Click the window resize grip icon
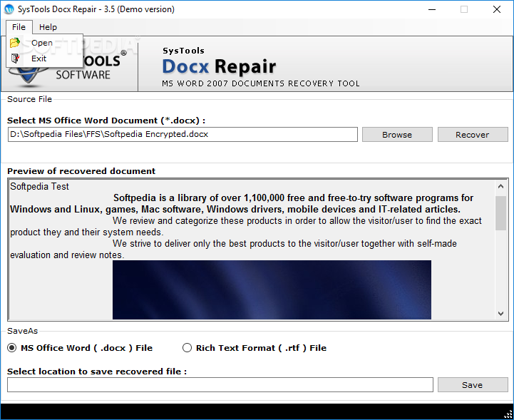This screenshot has height=420, width=514. (508, 414)
